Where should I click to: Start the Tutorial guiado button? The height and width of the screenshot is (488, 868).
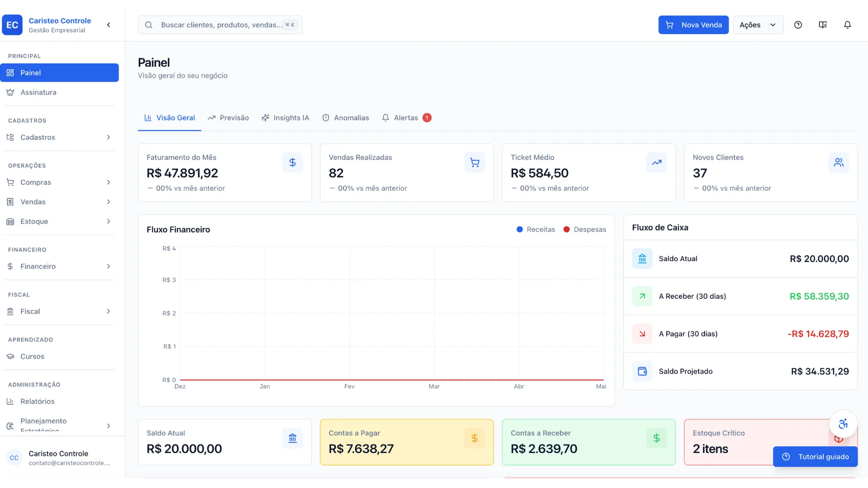point(815,456)
